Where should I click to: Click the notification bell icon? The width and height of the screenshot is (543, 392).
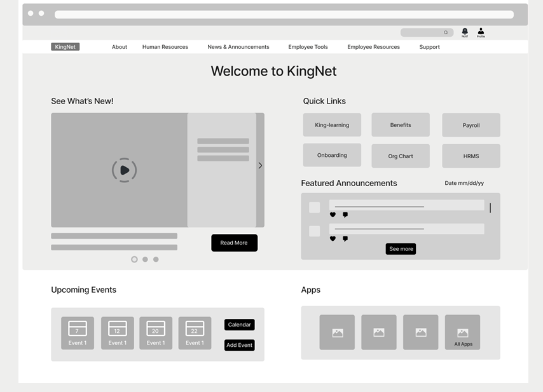tap(465, 31)
